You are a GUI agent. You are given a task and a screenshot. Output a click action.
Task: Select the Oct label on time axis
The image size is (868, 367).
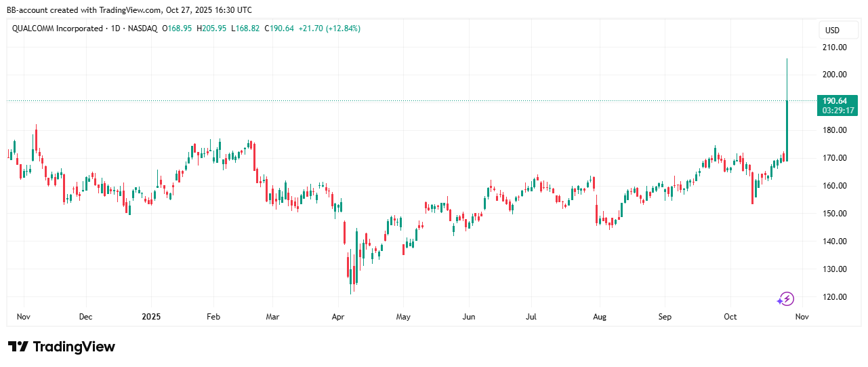coord(730,316)
